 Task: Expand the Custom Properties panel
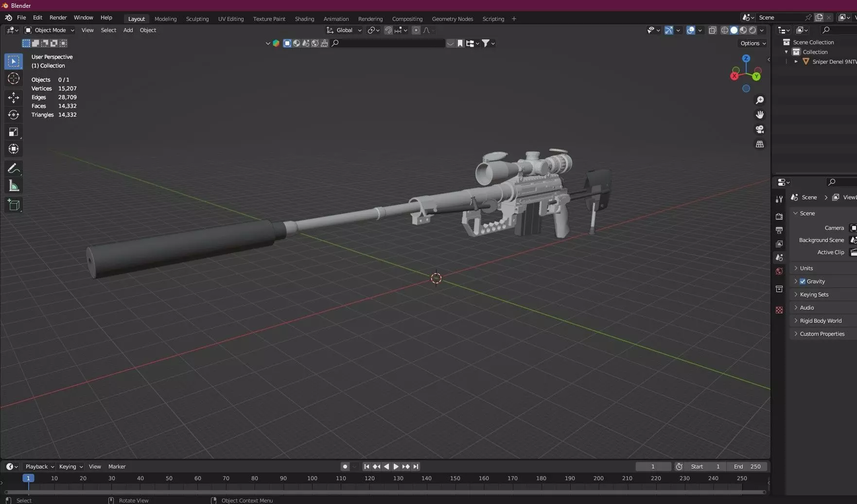(822, 334)
